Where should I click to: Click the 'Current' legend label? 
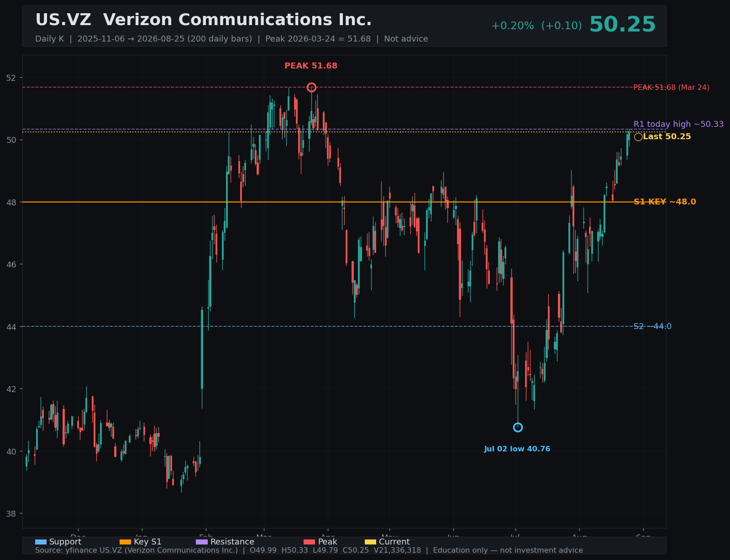[x=394, y=542]
